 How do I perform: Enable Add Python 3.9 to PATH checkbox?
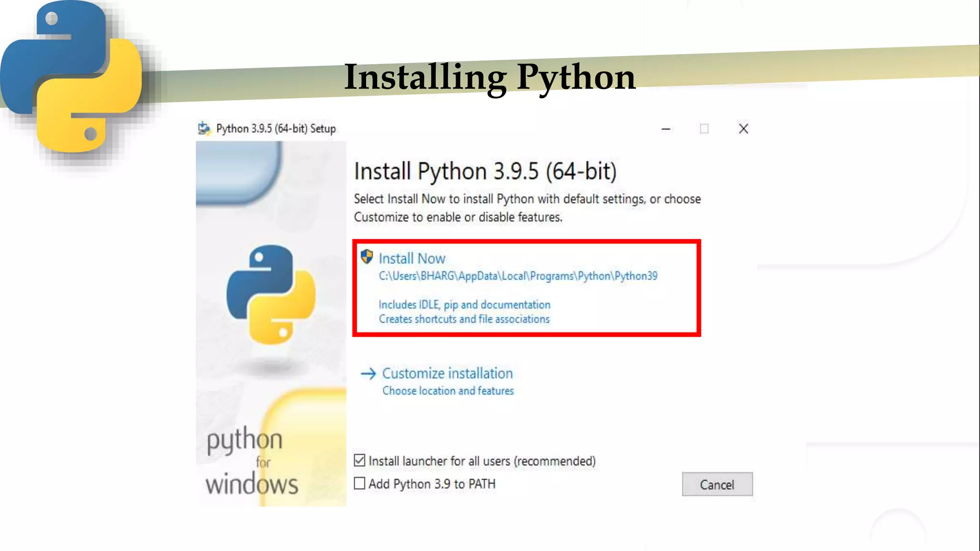pyautogui.click(x=359, y=484)
